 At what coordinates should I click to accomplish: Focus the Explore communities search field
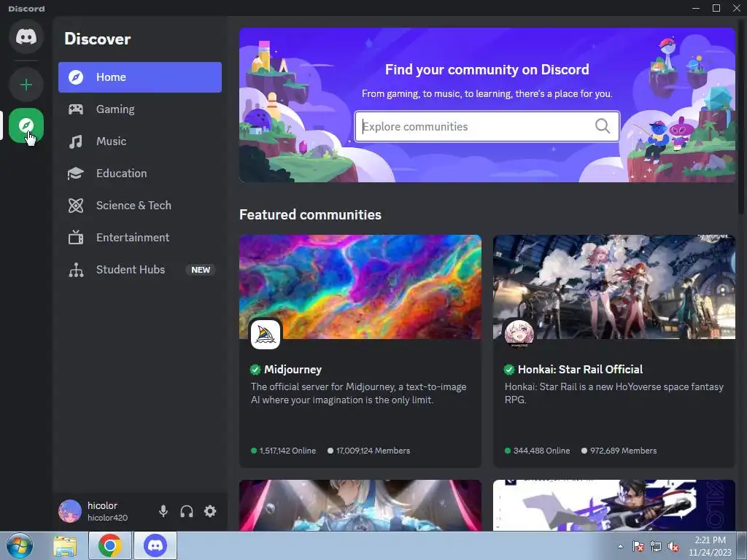487,126
